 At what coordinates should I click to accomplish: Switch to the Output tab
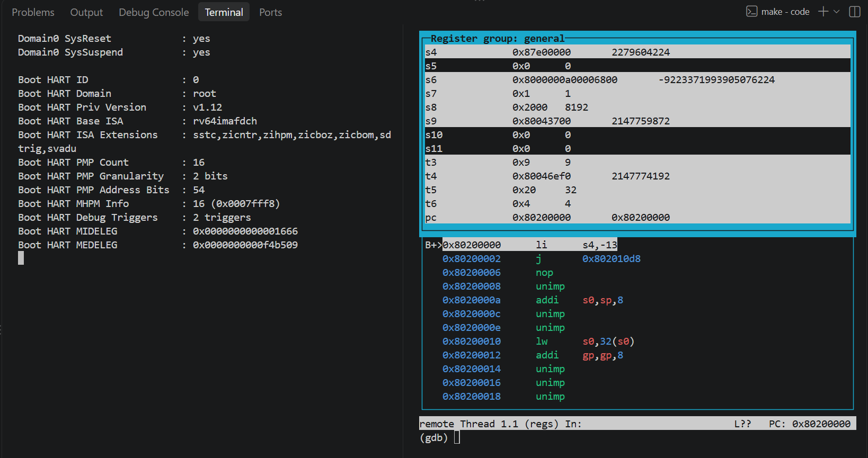point(86,12)
